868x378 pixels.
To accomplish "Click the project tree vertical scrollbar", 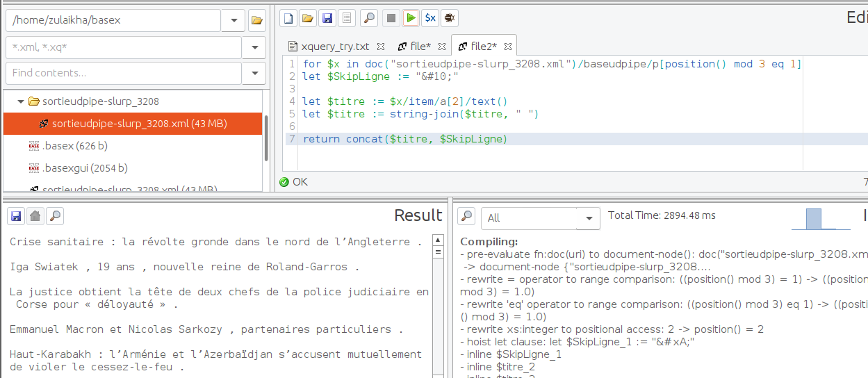I will (266, 139).
